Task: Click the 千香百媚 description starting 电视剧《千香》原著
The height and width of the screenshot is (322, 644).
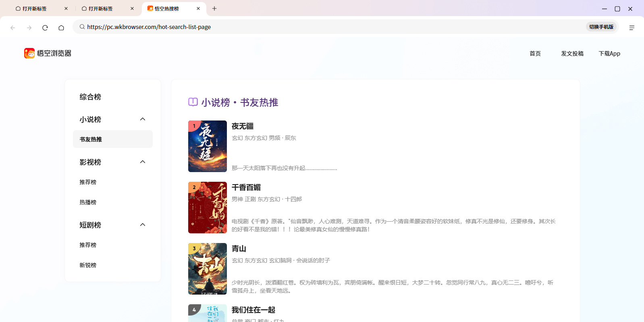Action: [394, 225]
